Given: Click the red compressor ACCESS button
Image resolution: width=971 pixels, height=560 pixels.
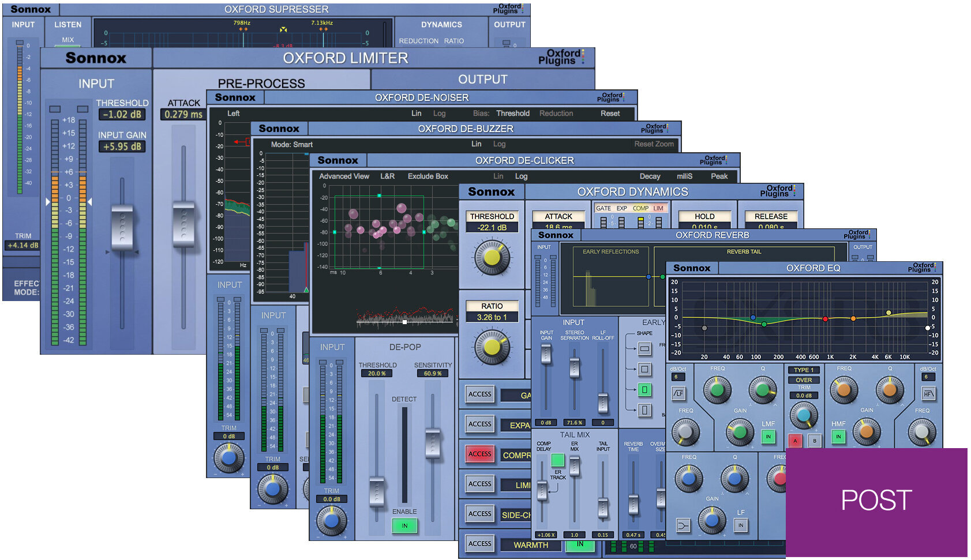Looking at the screenshot, I should pos(480,454).
